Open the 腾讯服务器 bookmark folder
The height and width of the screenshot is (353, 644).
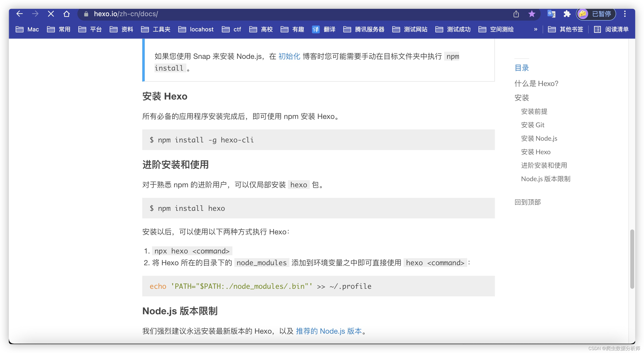pos(364,29)
